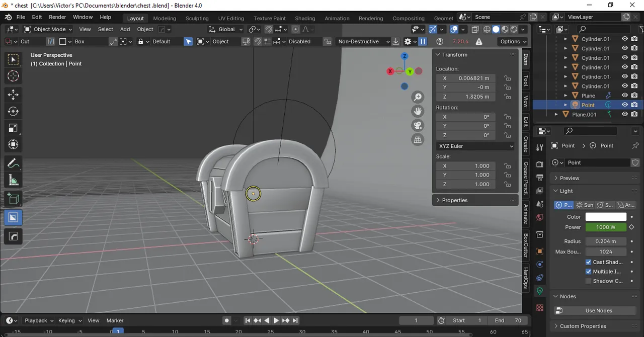The image size is (644, 337).
Task: Open the Global orientation dropdown
Action: point(227,29)
